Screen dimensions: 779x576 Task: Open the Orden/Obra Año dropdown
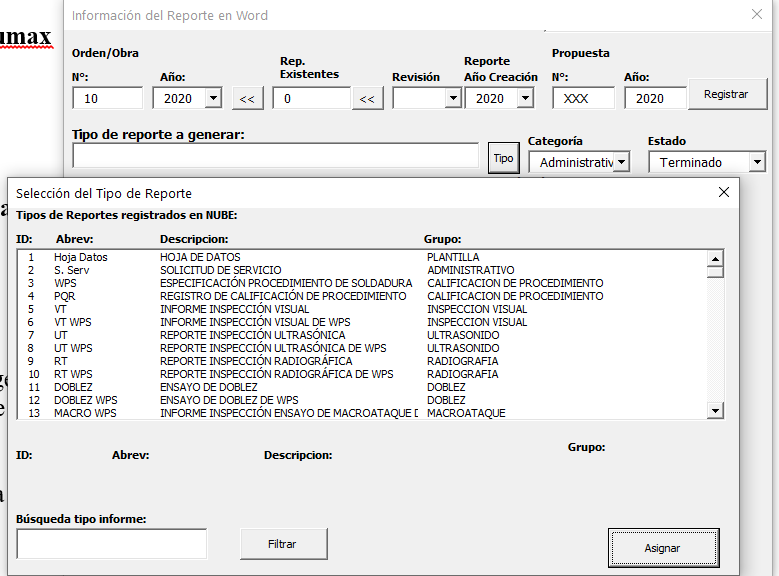(213, 98)
